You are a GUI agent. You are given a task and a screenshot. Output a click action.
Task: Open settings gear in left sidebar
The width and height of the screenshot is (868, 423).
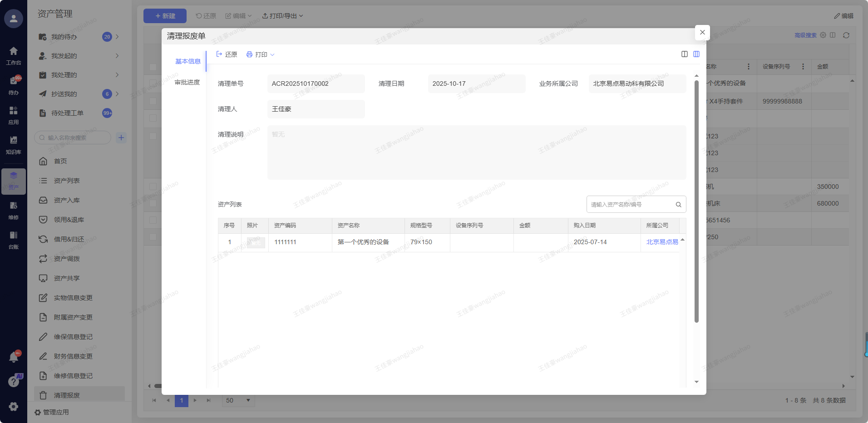click(14, 407)
